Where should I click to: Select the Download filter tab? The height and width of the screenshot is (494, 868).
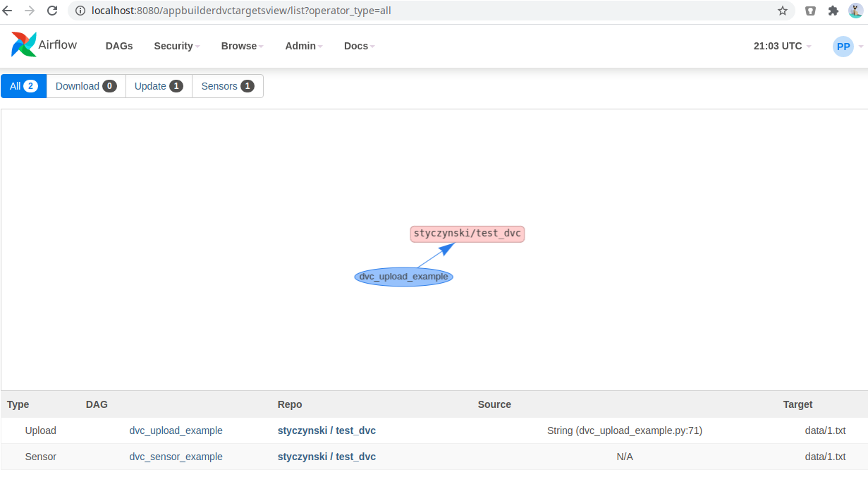(86, 86)
